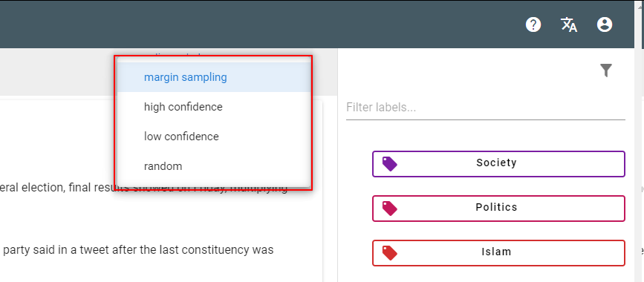Click the vertical scrollbar on right edge
Image resolution: width=644 pixels, height=282 pixels.
tap(639, 141)
